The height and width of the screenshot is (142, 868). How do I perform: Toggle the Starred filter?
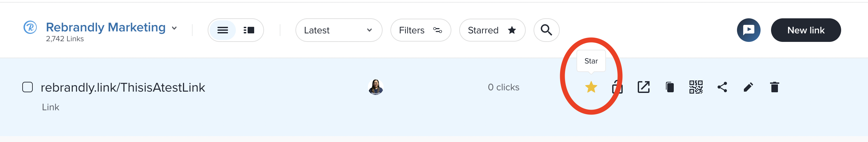coord(492,30)
